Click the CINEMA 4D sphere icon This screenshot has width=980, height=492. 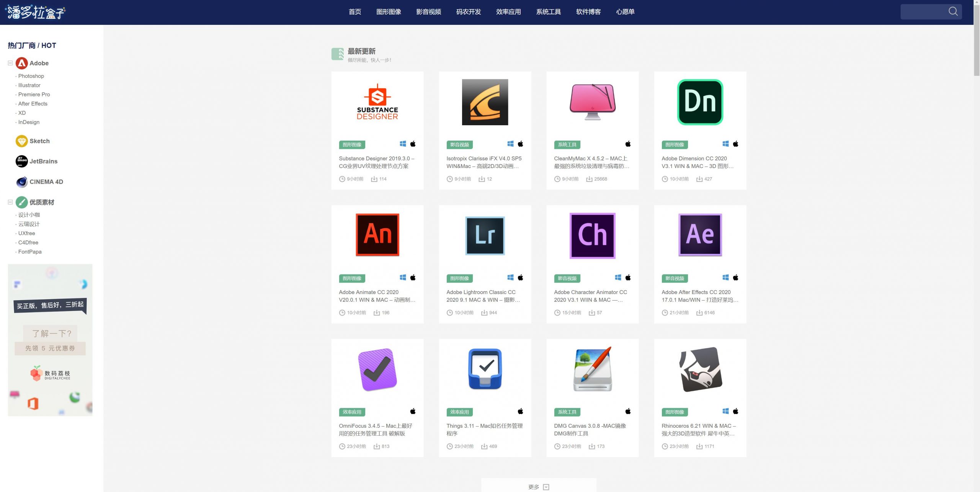(21, 182)
